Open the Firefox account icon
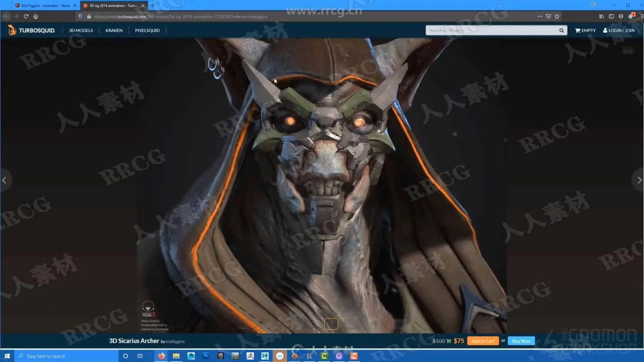The image size is (644, 362). point(621,16)
